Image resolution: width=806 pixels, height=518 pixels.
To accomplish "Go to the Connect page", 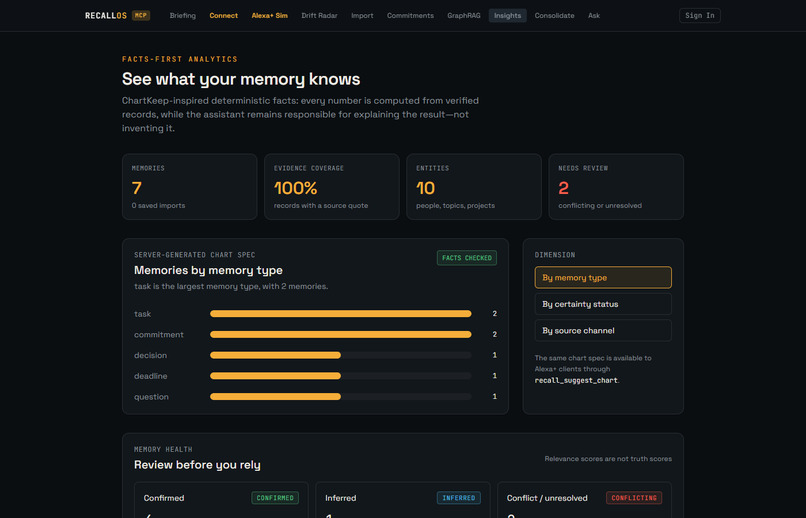I will click(x=224, y=15).
